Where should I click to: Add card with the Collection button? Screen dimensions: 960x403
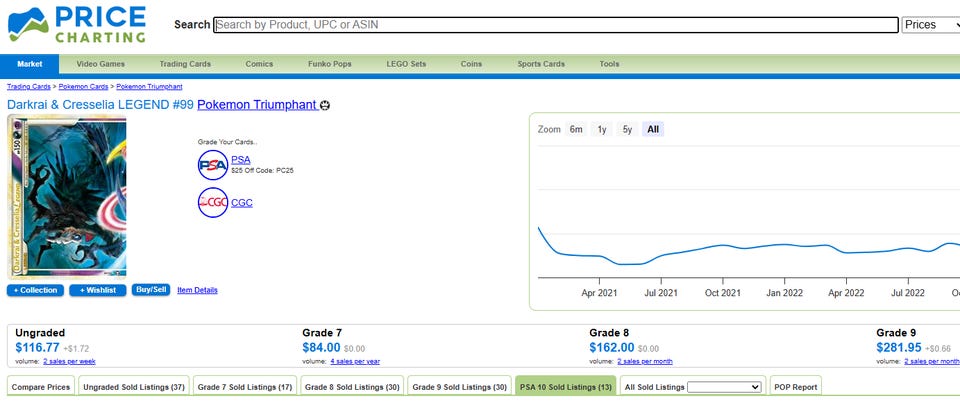pos(36,290)
